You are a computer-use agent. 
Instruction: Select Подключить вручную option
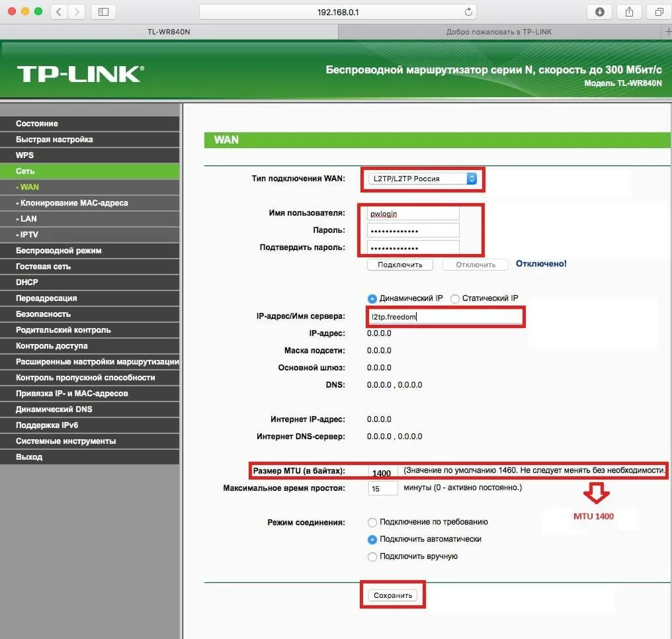point(372,556)
